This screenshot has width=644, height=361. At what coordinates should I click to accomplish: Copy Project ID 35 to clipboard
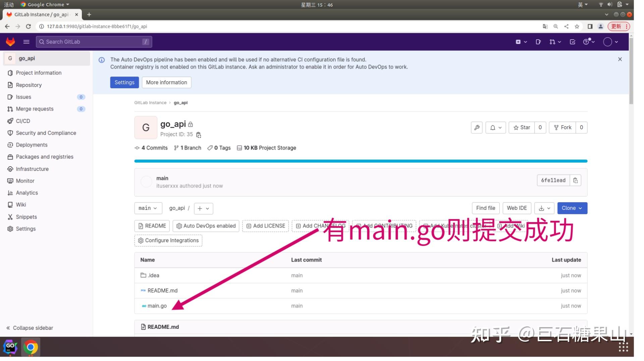pos(199,134)
